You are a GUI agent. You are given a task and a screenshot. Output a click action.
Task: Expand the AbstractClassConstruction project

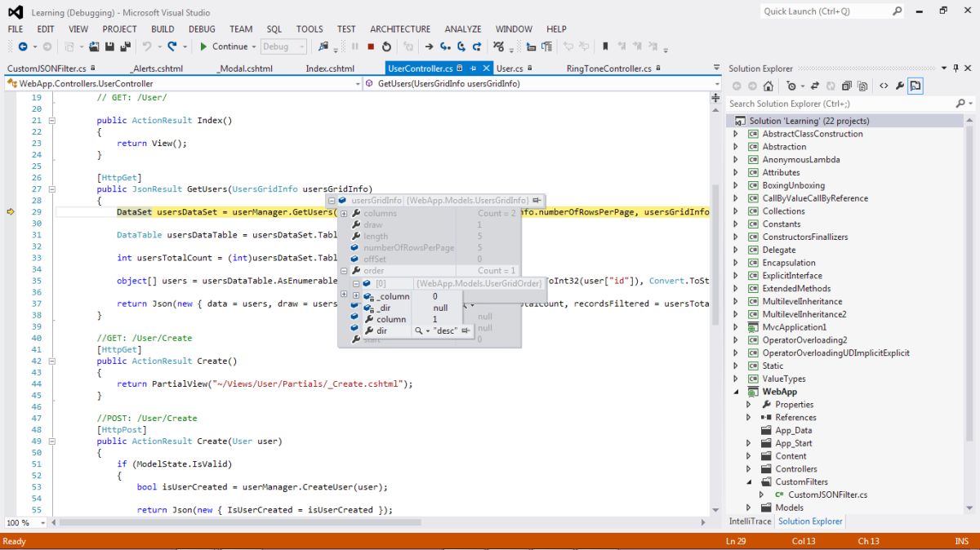point(735,134)
